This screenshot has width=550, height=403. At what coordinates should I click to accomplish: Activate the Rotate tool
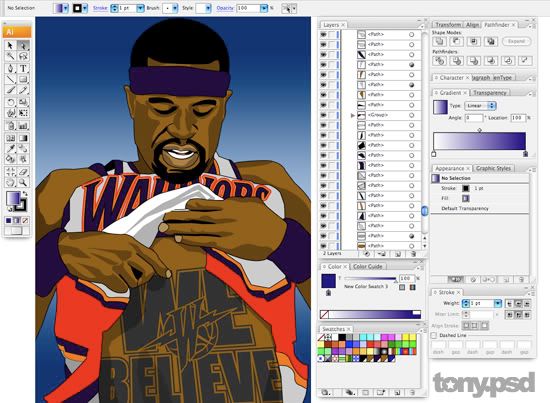[x=10, y=102]
